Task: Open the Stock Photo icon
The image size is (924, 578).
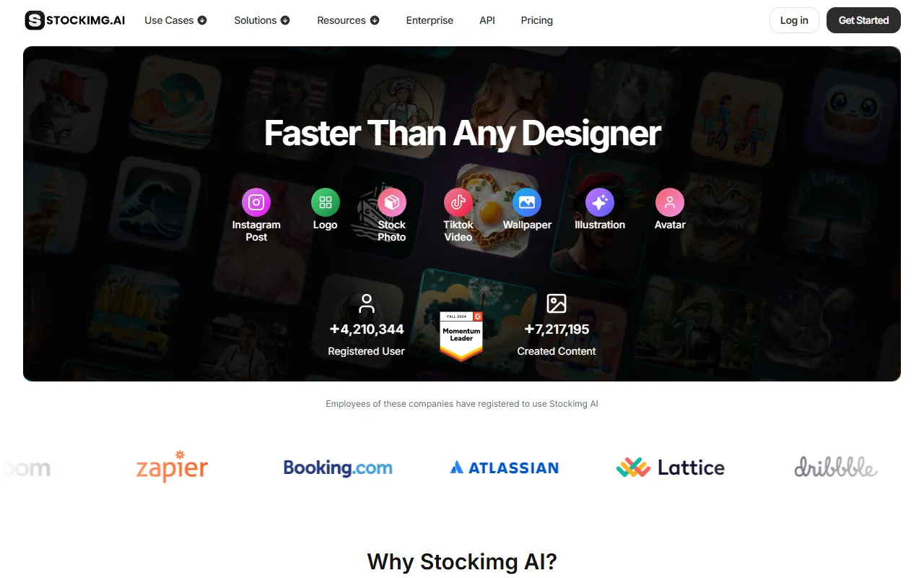Action: [x=392, y=202]
